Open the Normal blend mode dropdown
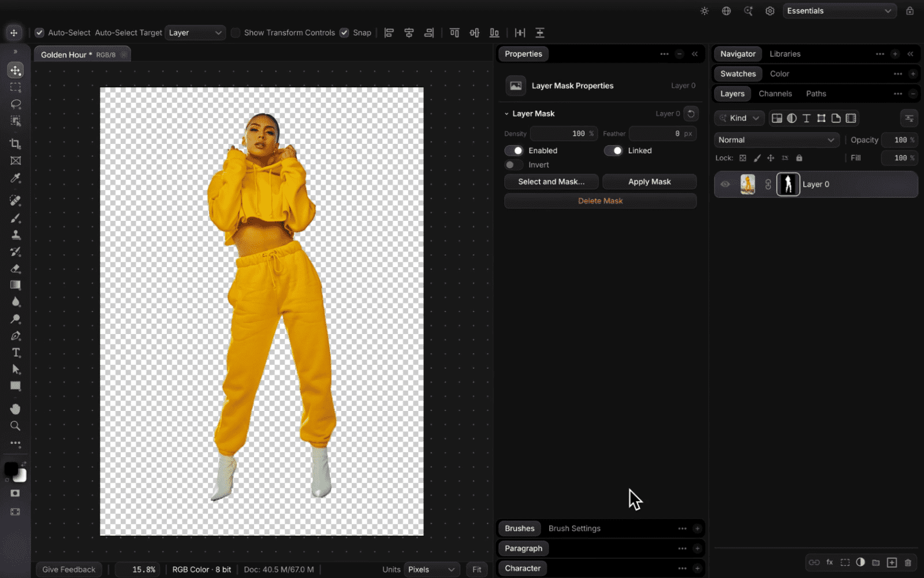This screenshot has height=578, width=924. click(x=777, y=140)
